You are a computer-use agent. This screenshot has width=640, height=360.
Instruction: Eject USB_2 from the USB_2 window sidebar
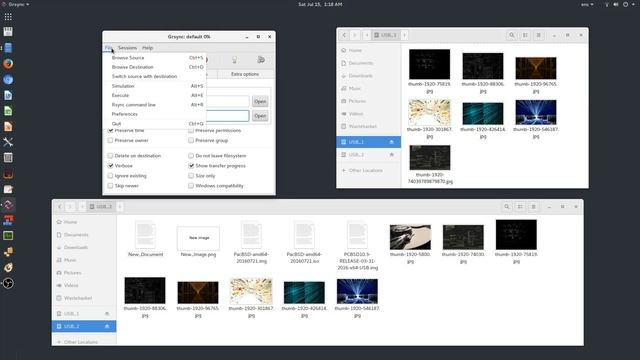coord(107,327)
